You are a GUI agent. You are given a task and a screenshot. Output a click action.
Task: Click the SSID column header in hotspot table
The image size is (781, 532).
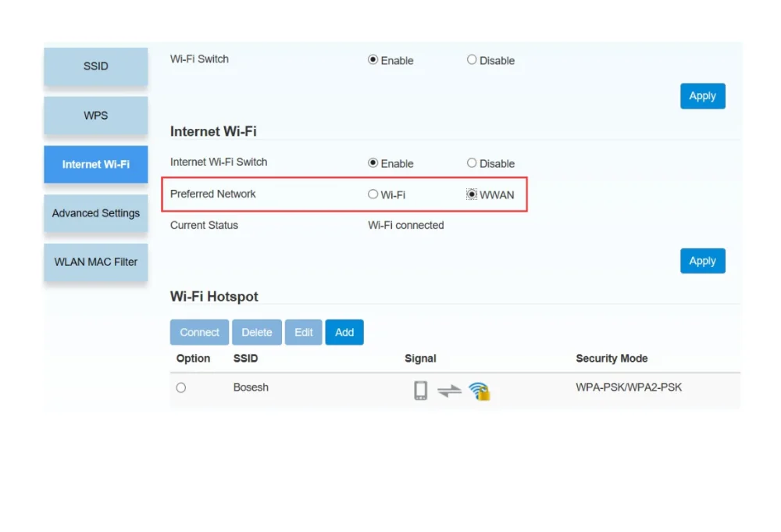[245, 359]
